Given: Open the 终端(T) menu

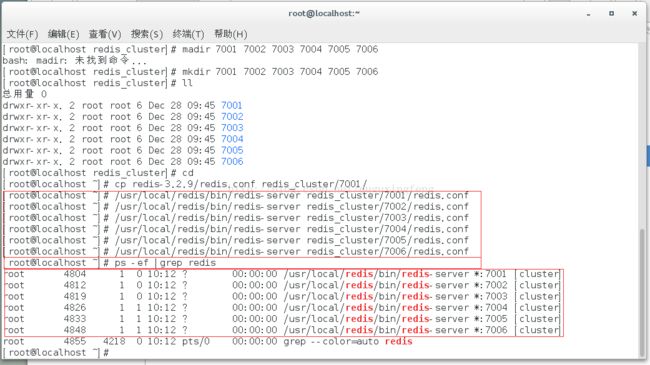Looking at the screenshot, I should 188,34.
